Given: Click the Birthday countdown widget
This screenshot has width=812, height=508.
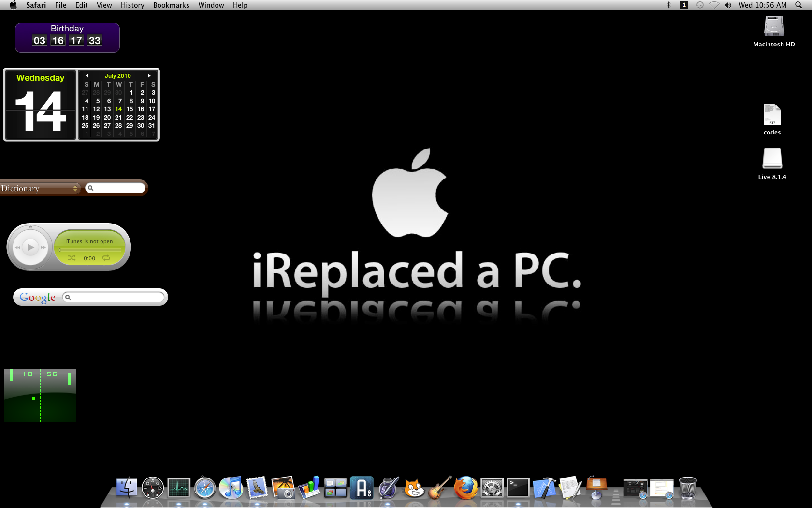Looking at the screenshot, I should [x=67, y=37].
